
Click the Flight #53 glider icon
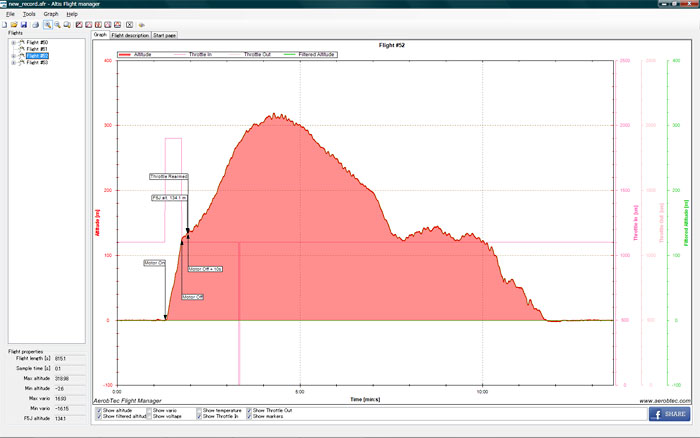(21, 63)
